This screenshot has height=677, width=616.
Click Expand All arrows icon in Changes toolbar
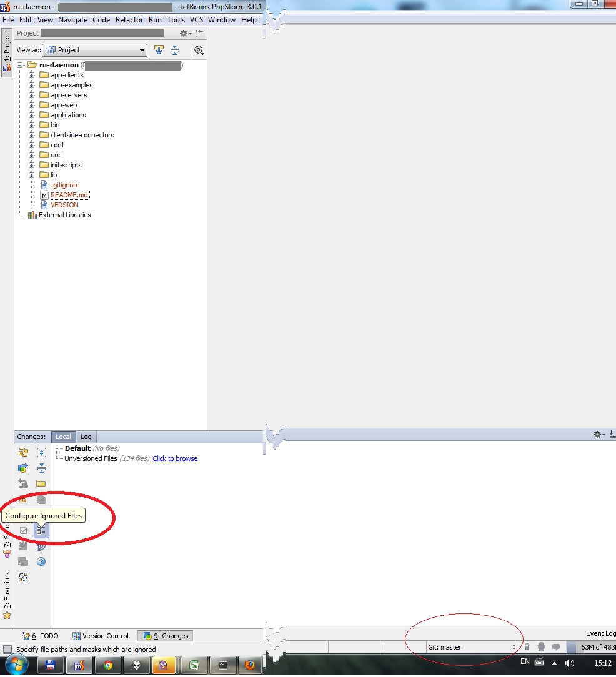(x=41, y=452)
